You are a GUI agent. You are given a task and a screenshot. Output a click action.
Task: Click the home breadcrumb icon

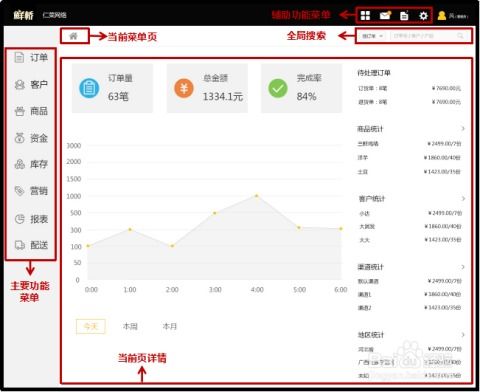[73, 36]
